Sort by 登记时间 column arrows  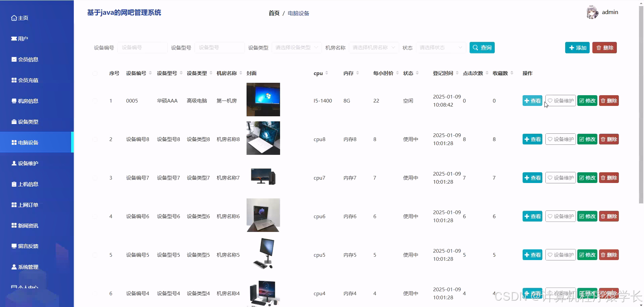click(457, 73)
